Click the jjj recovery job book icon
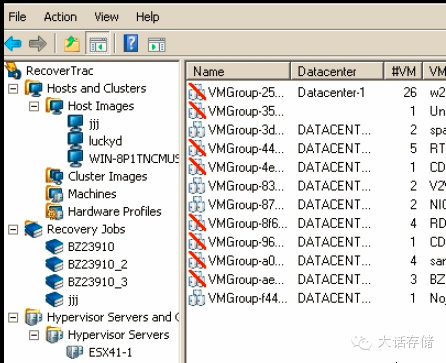This screenshot has width=446, height=363. coord(55,299)
